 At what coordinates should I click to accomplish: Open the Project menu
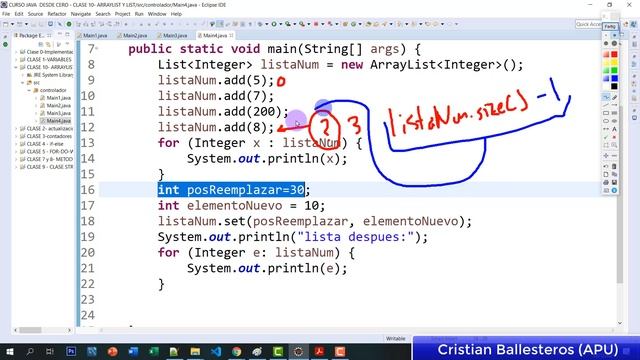click(122, 14)
